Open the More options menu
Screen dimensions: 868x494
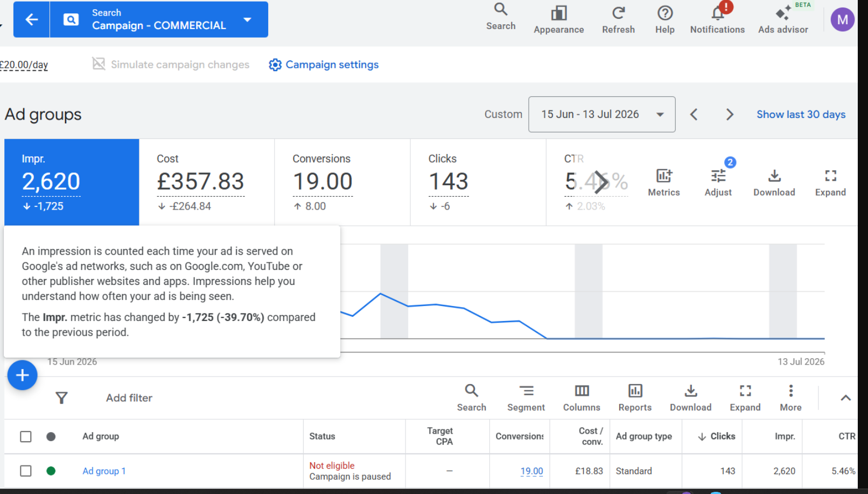[x=790, y=398]
